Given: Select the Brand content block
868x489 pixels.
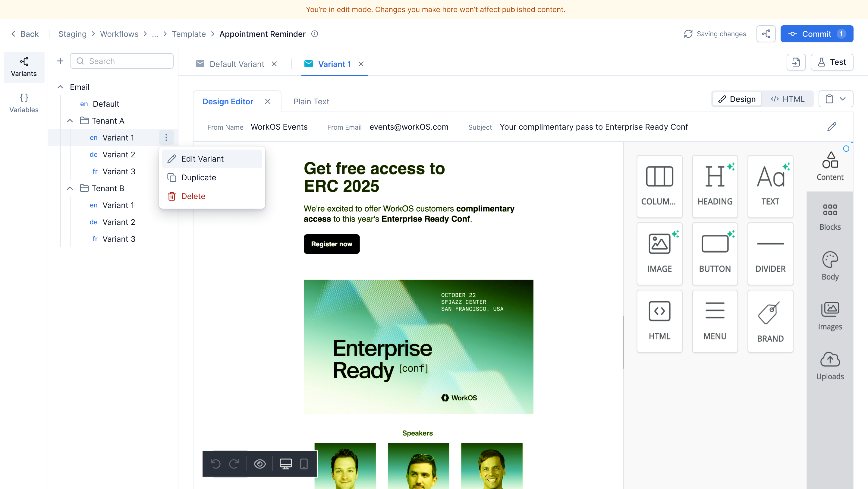Looking at the screenshot, I should (770, 321).
